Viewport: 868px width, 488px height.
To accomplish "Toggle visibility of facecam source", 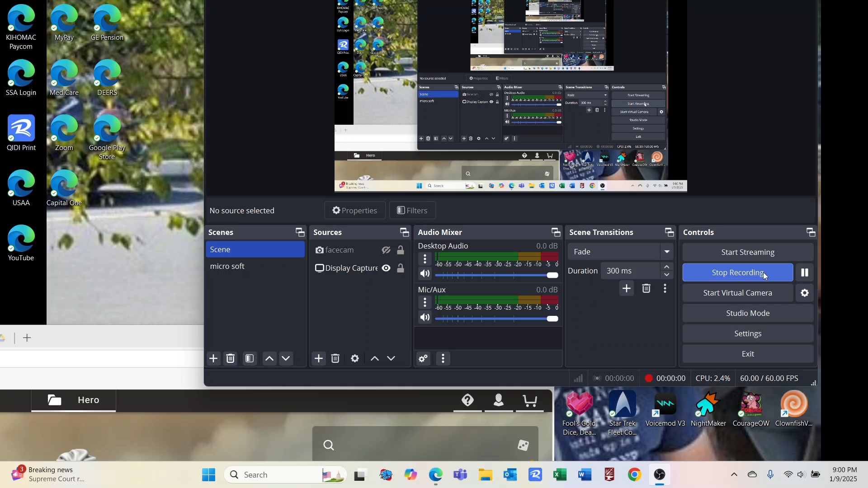I will point(386,250).
